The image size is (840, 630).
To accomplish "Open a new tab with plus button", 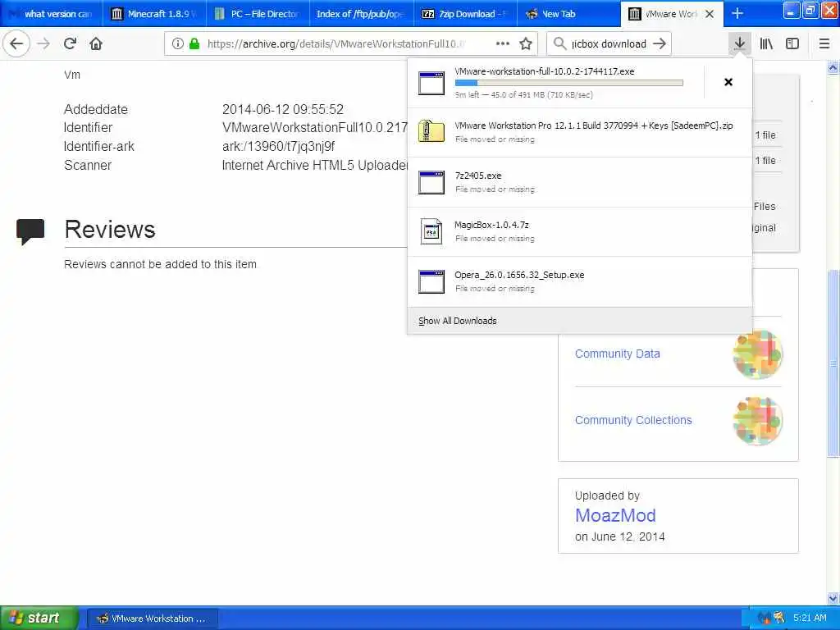I will click(x=737, y=13).
